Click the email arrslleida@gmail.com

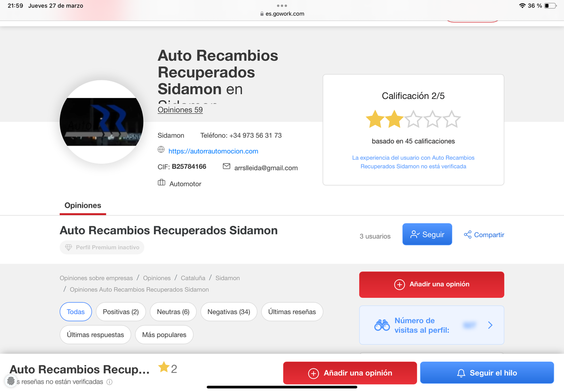click(266, 168)
